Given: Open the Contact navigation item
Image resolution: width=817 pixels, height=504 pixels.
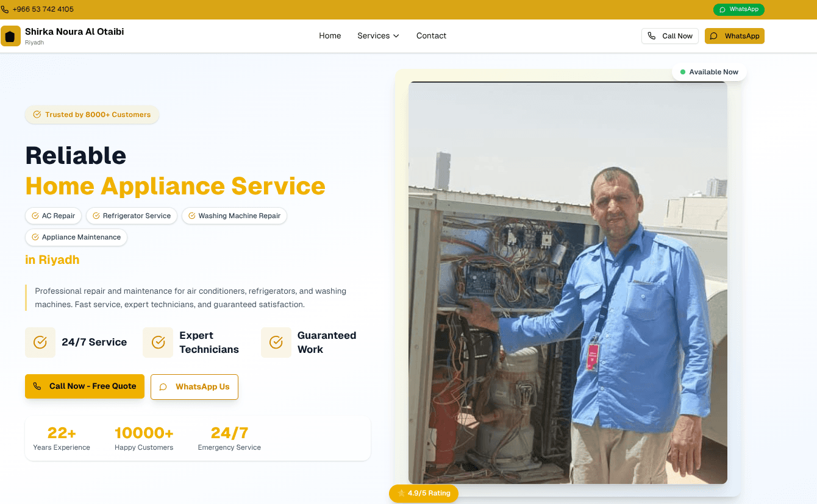Looking at the screenshot, I should [x=431, y=35].
